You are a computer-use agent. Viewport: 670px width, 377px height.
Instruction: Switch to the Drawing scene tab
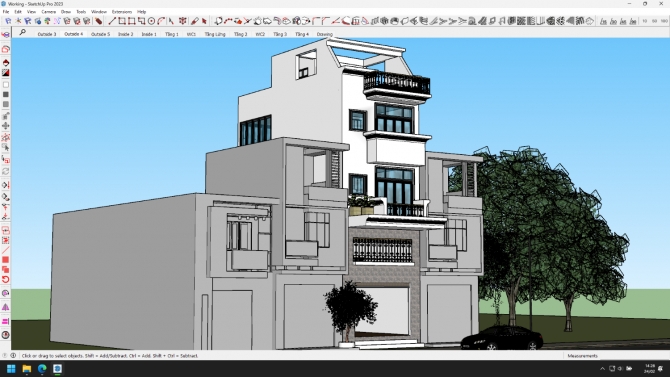(325, 34)
